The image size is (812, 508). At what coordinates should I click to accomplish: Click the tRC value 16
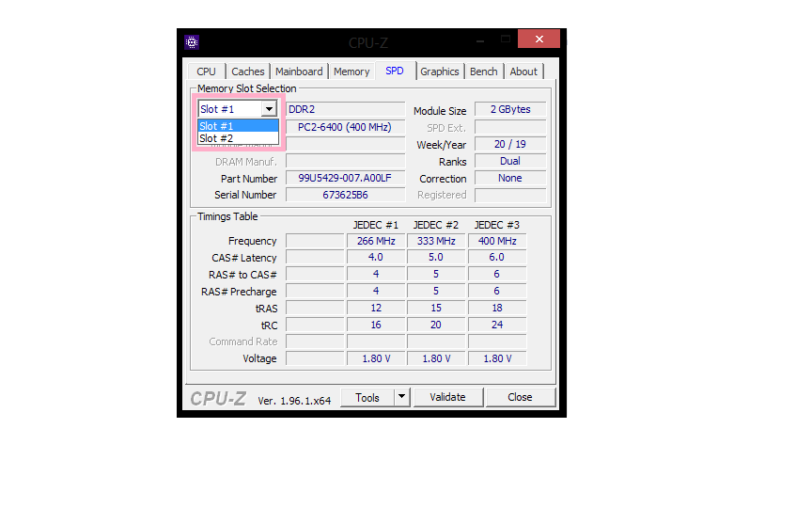376,325
